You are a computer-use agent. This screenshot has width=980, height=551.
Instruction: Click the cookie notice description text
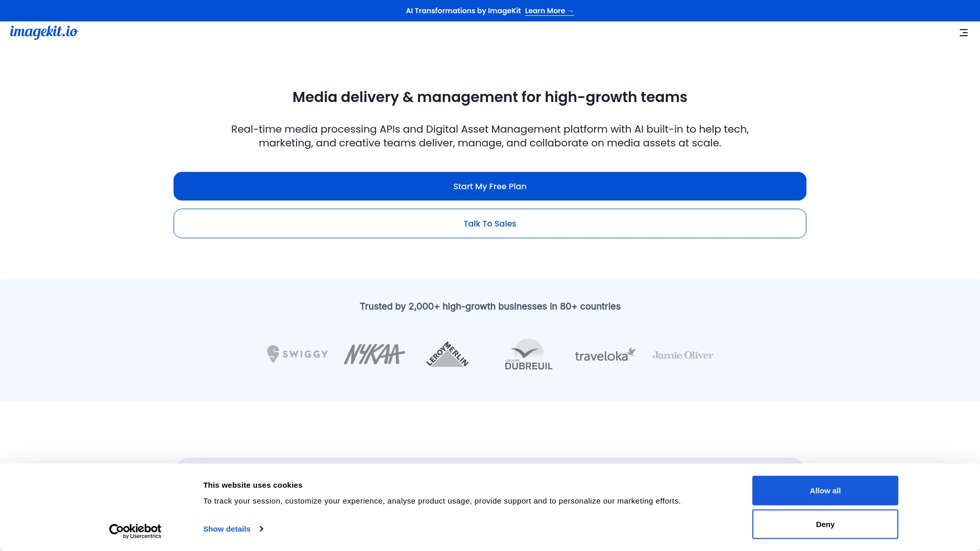(x=442, y=501)
